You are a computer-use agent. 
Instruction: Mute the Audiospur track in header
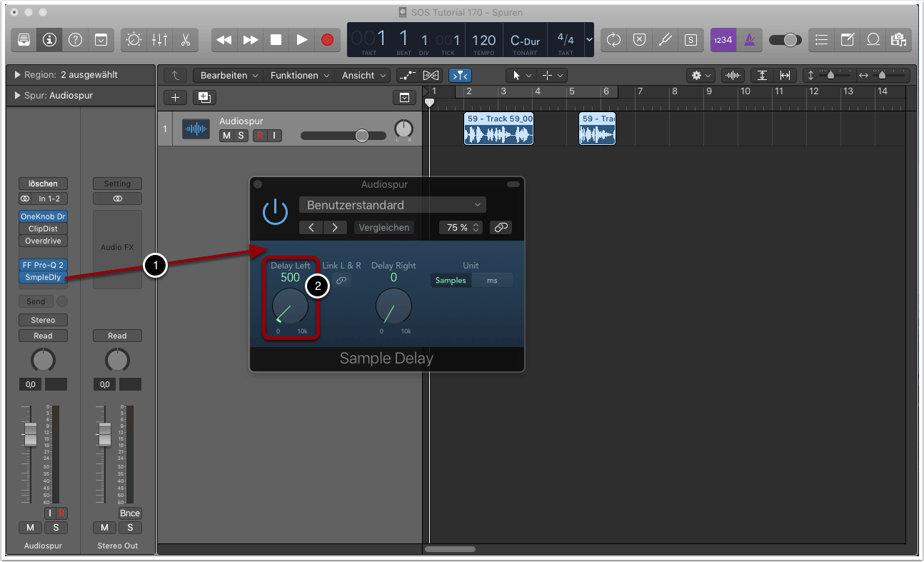coord(226,136)
